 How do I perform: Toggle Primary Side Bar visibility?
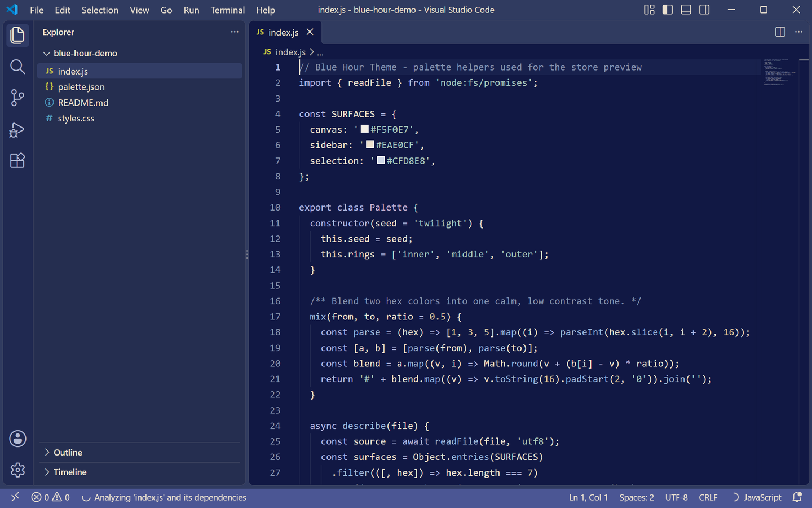[x=668, y=10]
